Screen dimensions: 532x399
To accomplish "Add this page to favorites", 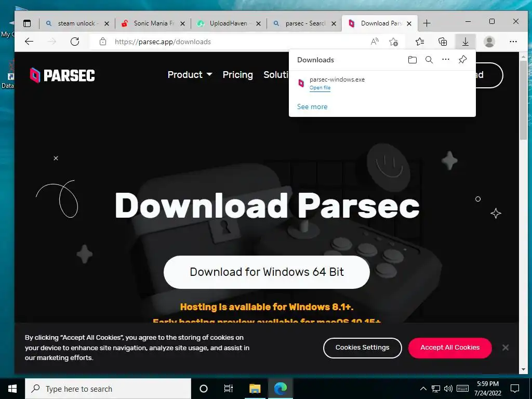I will pos(394,42).
